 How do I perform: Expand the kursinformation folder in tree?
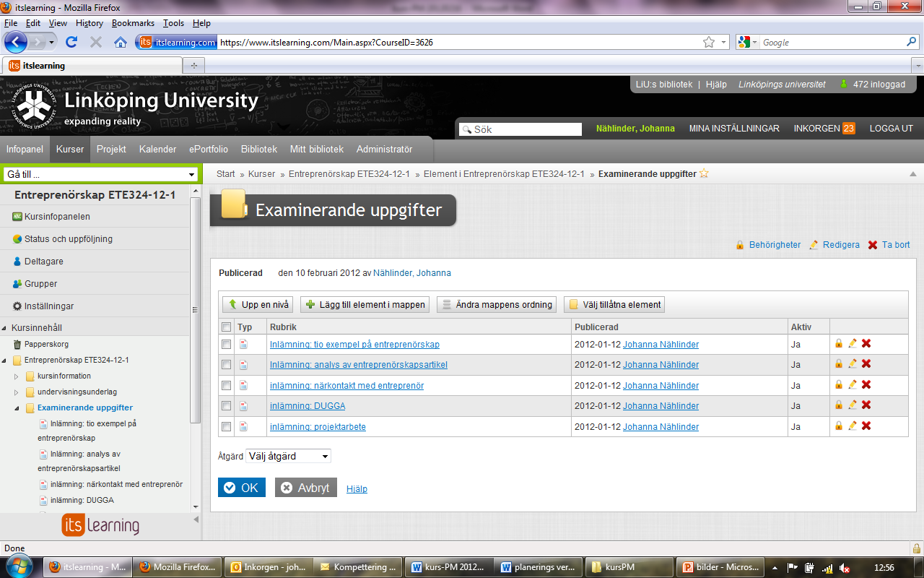point(17,376)
